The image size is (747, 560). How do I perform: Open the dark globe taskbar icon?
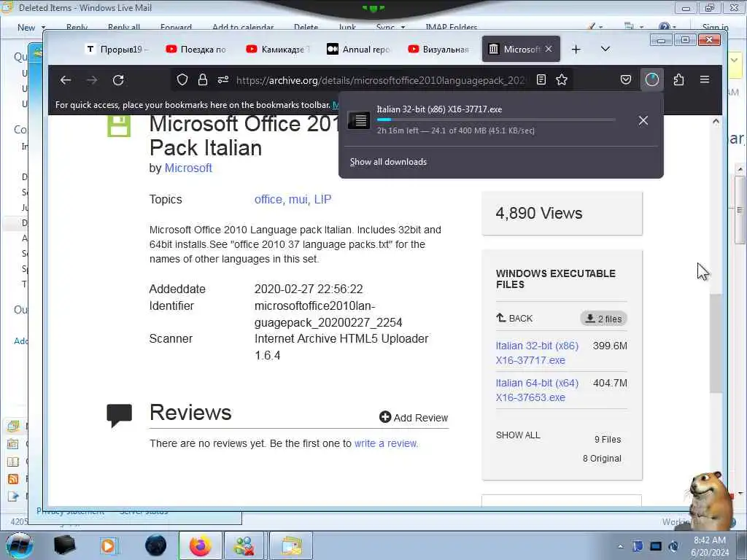click(156, 545)
